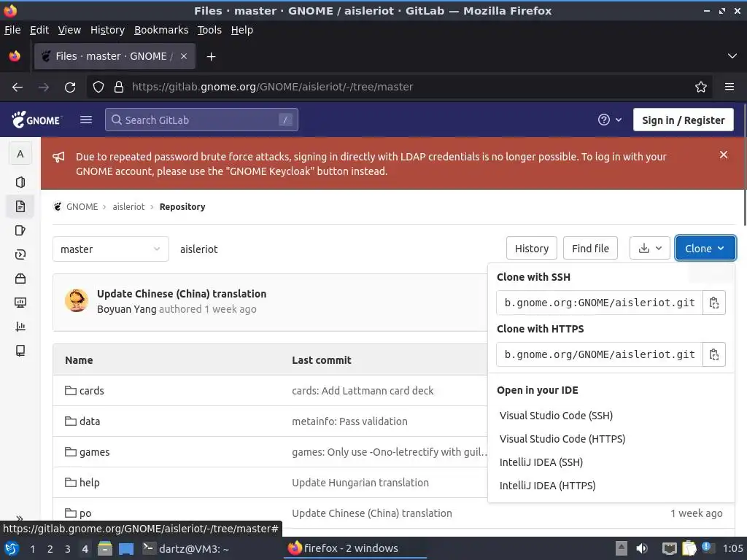Screen dimensions: 747x560
Task: Open commit 'Update Chinese (China) translation' title
Action: (182, 294)
